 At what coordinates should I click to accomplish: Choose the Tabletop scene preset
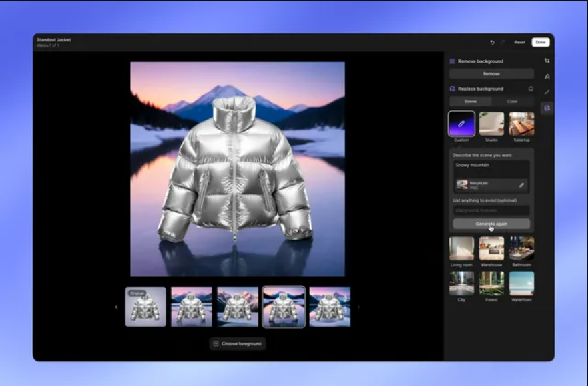click(522, 124)
